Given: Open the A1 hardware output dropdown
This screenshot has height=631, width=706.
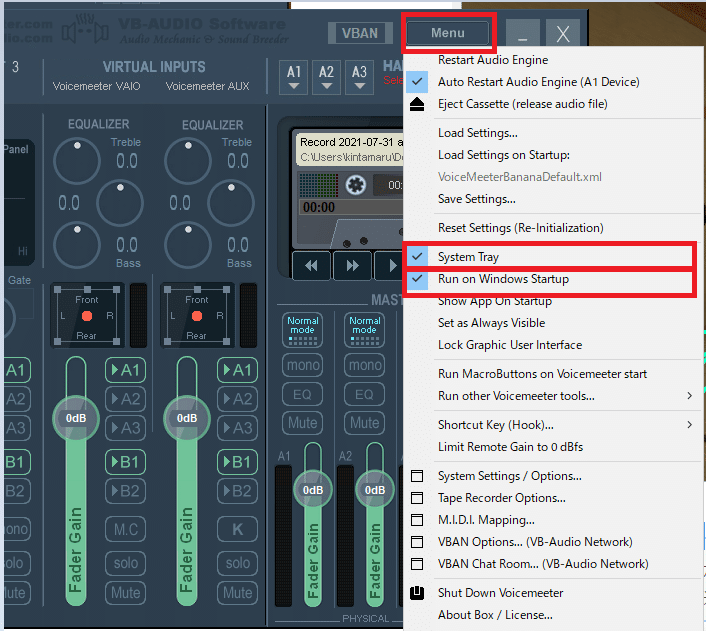Looking at the screenshot, I should click(x=294, y=77).
